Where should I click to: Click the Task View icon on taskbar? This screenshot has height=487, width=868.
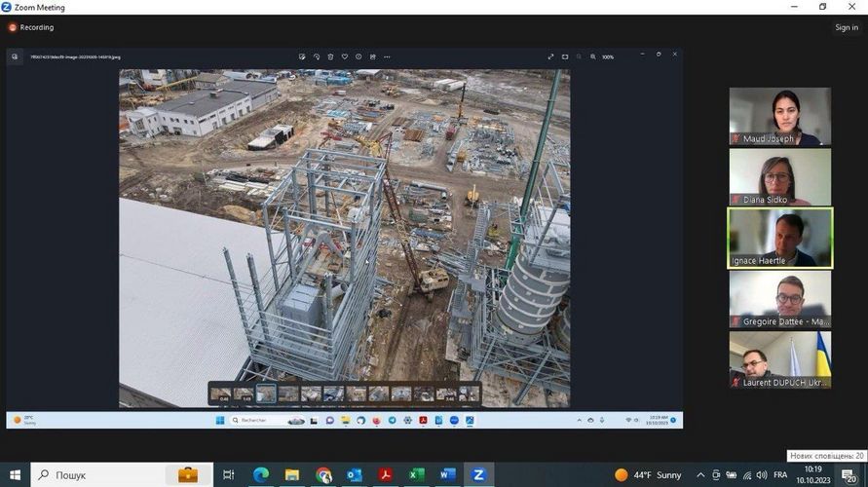coord(229,475)
